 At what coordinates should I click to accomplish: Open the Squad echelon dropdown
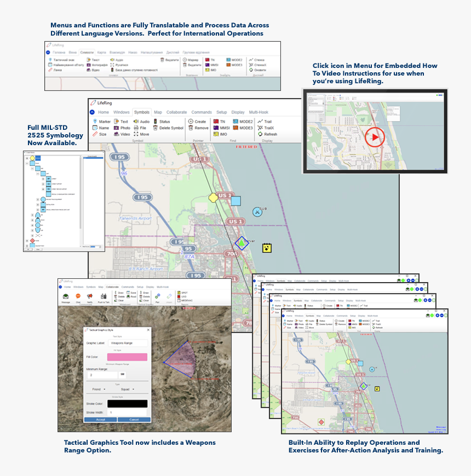[128, 389]
